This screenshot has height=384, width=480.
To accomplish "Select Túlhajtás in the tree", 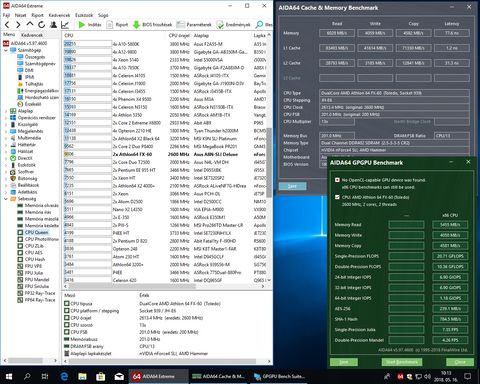I will click(34, 84).
